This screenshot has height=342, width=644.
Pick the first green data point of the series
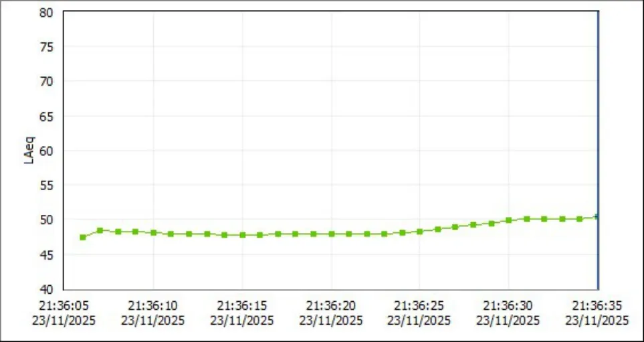point(82,237)
